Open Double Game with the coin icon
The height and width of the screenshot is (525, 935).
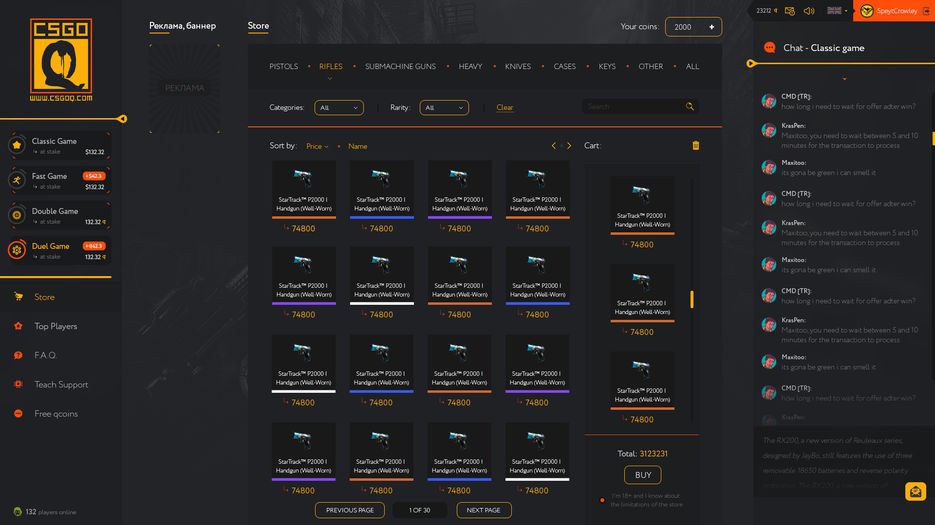(x=59, y=215)
